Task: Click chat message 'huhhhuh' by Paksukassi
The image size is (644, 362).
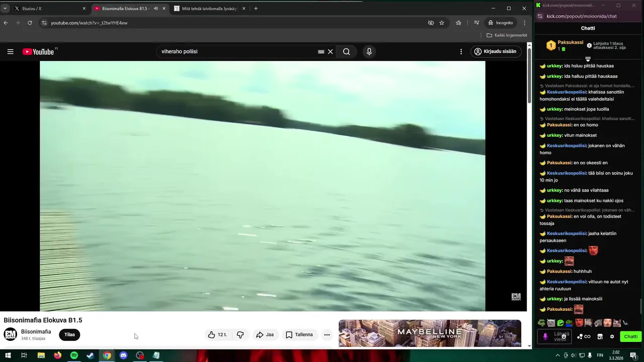Action: [x=582, y=271]
